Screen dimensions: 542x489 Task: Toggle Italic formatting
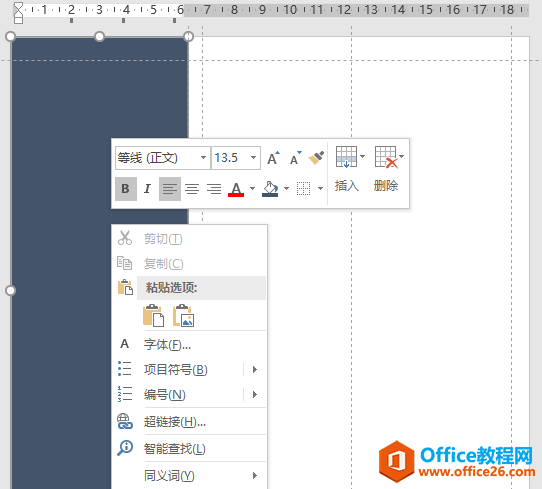click(148, 189)
